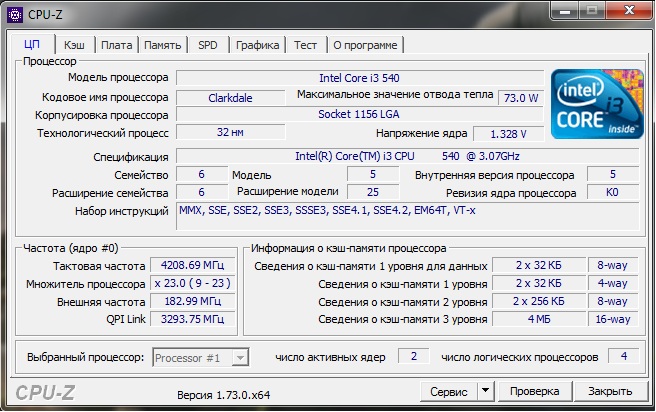The height and width of the screenshot is (412, 656).
Task: Click the 4-way L1 instruction associativity value
Action: [613, 283]
